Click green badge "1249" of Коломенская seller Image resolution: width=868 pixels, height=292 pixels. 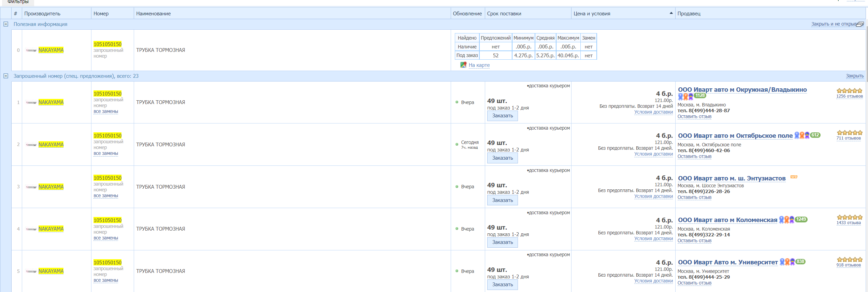(801, 219)
